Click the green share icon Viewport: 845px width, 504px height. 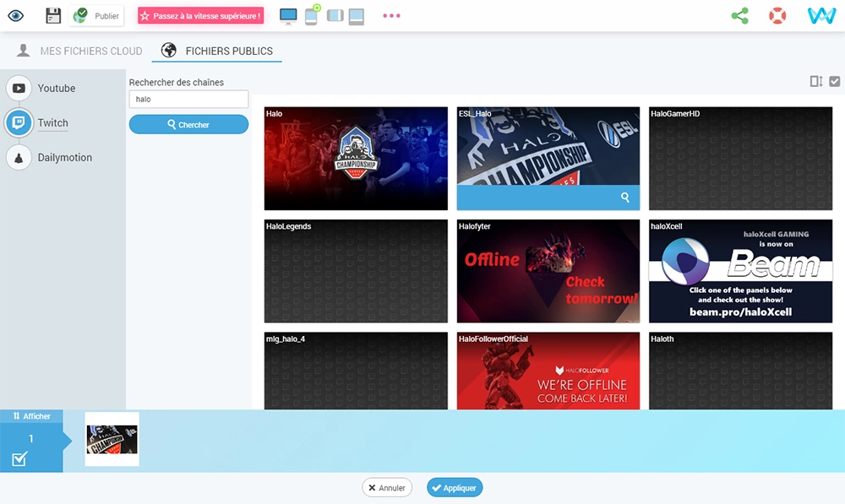pos(740,16)
